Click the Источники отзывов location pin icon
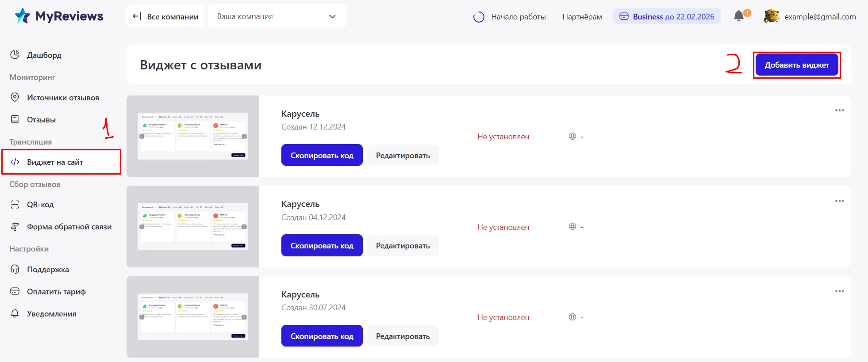This screenshot has width=868, height=362. (x=15, y=97)
